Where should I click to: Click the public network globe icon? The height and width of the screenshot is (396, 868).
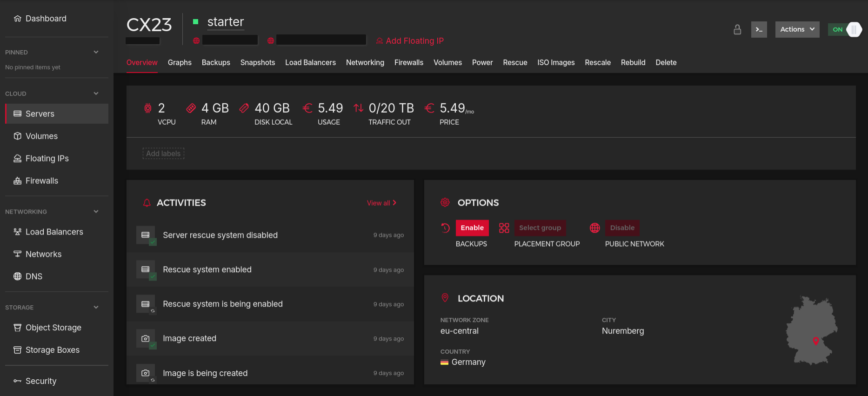(x=595, y=228)
